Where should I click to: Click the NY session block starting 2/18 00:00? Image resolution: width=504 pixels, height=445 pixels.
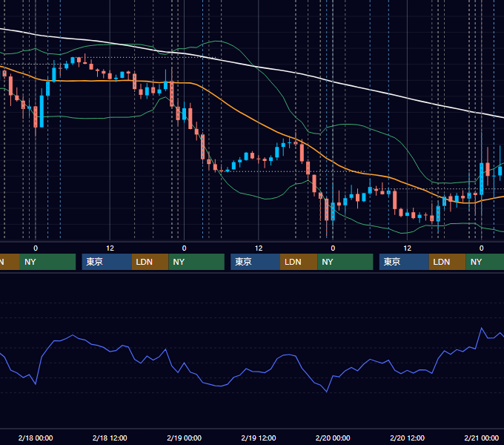[x=47, y=262]
